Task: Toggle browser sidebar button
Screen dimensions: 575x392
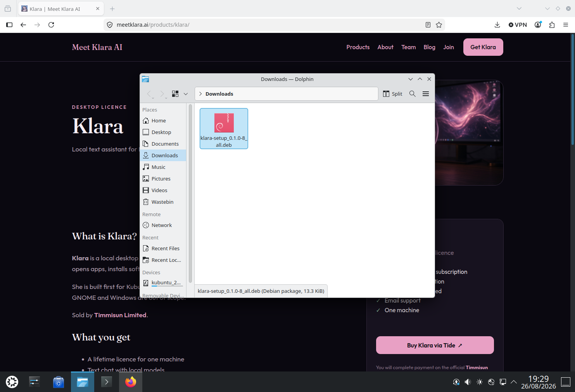Action: 9,25
